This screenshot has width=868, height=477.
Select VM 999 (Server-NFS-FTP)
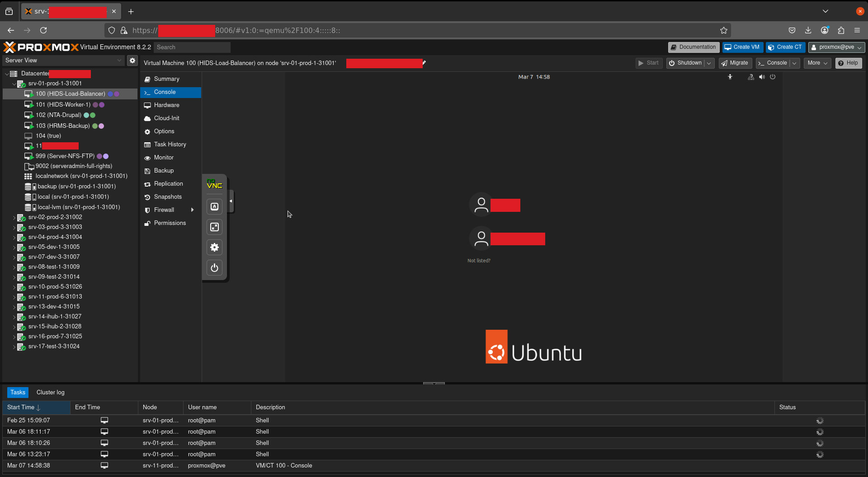point(70,156)
